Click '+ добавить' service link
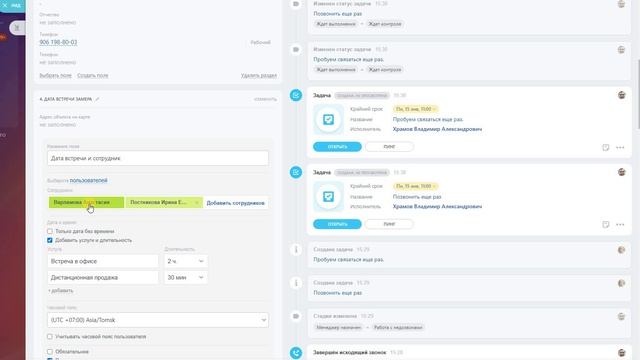 [x=60, y=291]
